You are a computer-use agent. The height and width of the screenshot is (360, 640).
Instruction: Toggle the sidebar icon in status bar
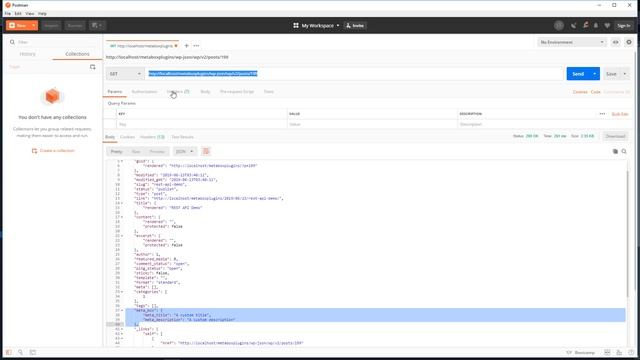[x=9, y=352]
